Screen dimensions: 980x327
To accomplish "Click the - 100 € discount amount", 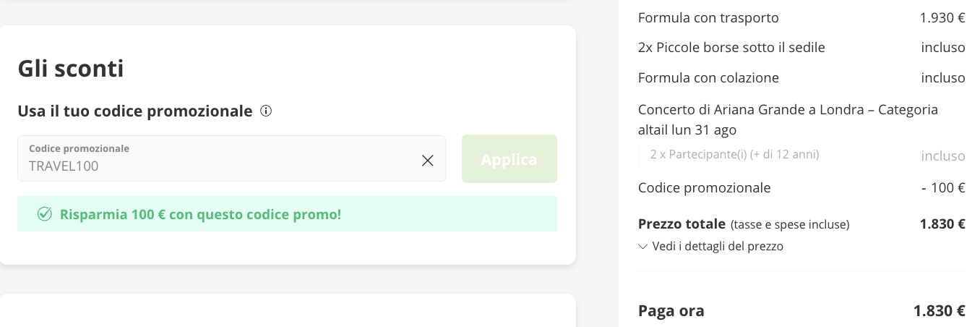I will click(943, 188).
